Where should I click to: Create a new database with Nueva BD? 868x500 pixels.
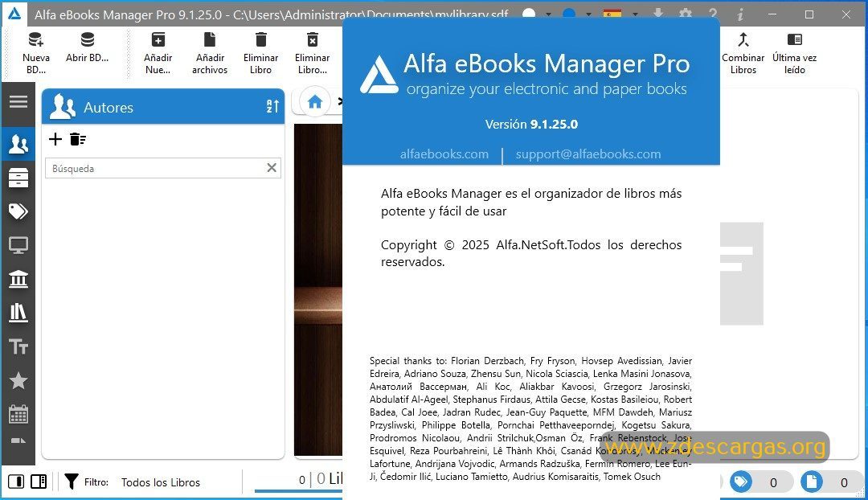coord(36,54)
